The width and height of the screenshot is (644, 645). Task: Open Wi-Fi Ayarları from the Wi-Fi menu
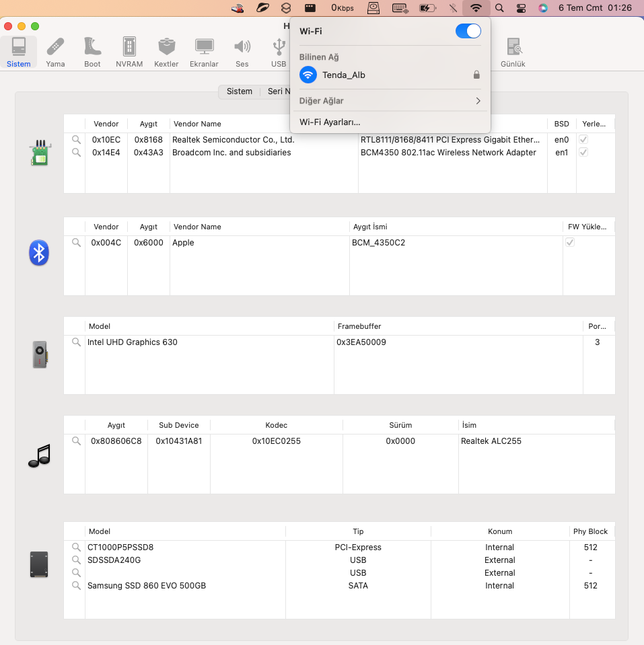[x=330, y=122]
